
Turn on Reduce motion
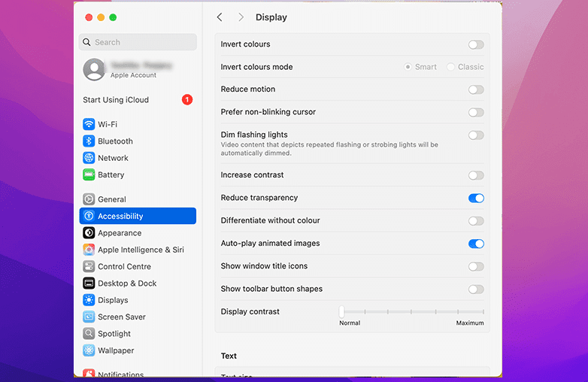(x=476, y=89)
